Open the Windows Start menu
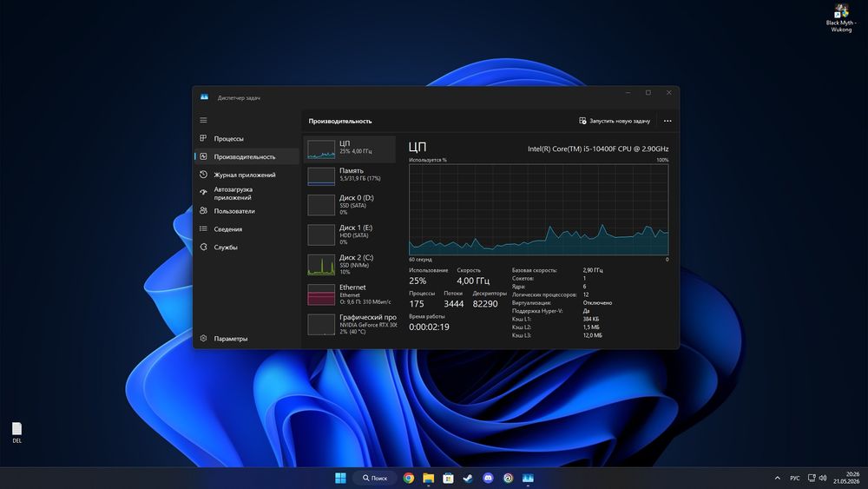Screen dimensions: 868x489 [340, 478]
